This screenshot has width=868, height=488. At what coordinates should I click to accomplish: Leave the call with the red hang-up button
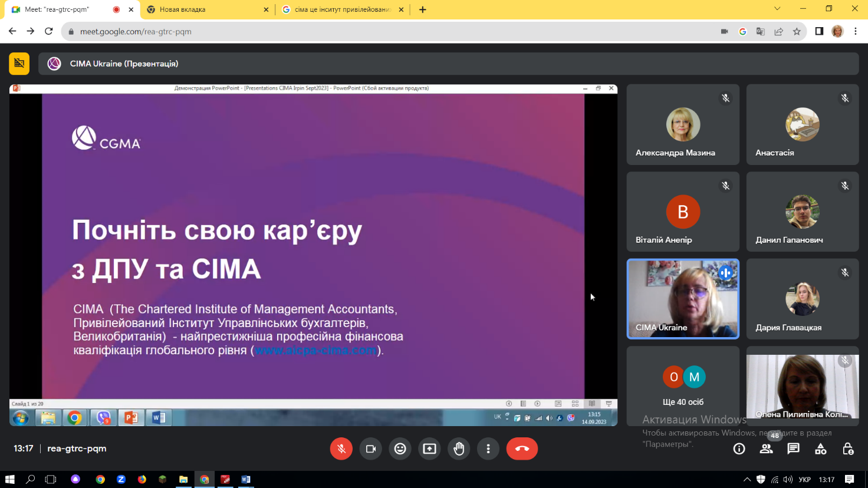coord(522,449)
